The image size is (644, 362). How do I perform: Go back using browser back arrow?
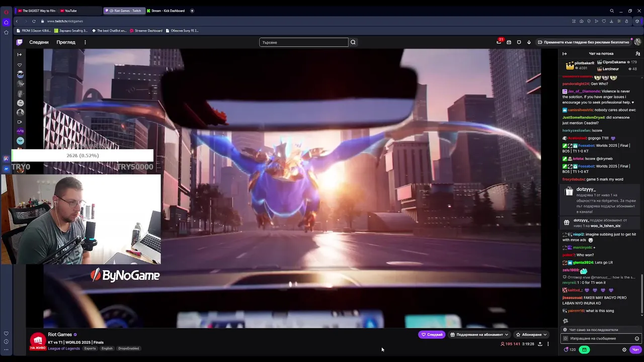17,21
